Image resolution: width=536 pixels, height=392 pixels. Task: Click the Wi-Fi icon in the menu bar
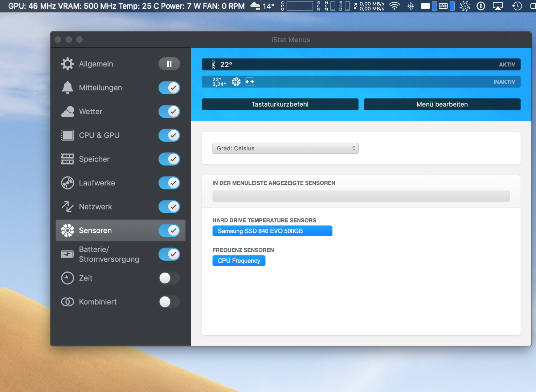point(394,6)
